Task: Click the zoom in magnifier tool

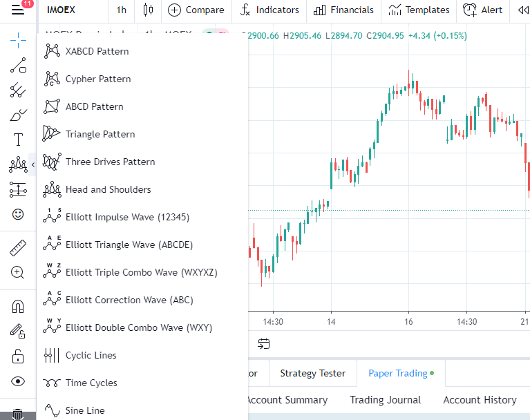Action: tap(18, 272)
